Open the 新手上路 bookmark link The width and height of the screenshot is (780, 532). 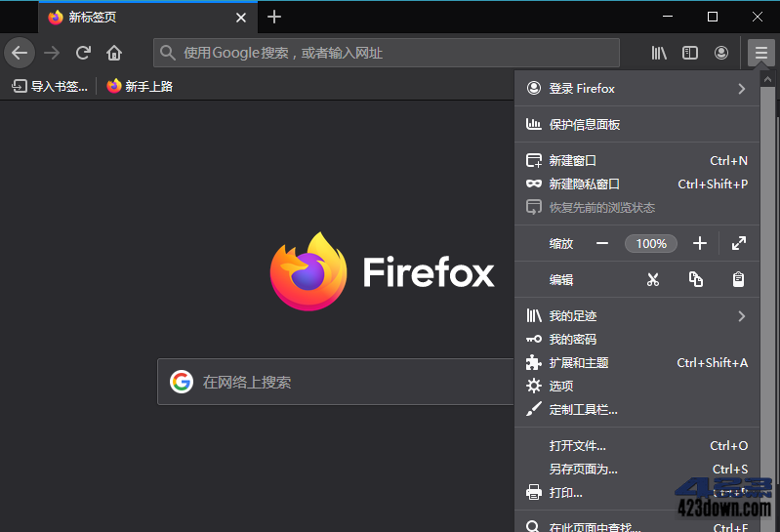[140, 86]
